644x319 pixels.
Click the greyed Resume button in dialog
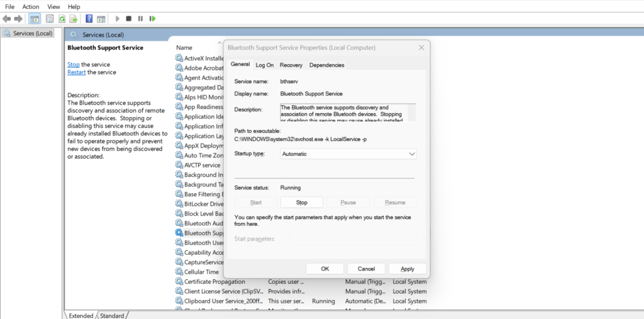(x=395, y=202)
